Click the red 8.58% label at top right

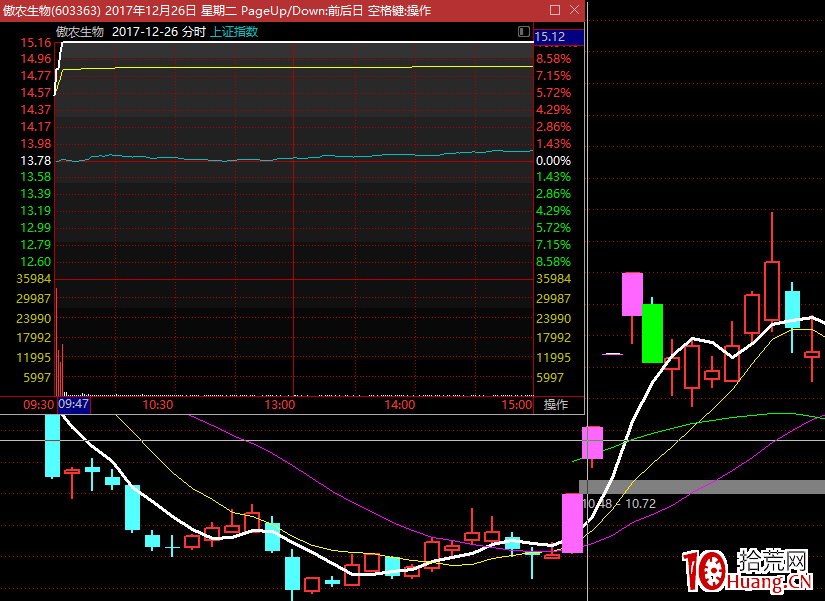pyautogui.click(x=553, y=59)
